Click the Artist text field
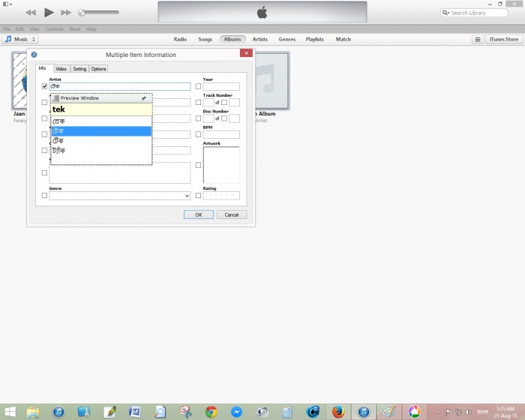 (x=120, y=86)
